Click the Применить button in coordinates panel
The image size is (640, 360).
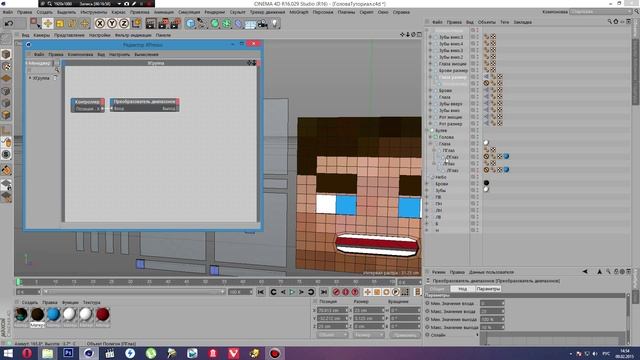click(404, 335)
